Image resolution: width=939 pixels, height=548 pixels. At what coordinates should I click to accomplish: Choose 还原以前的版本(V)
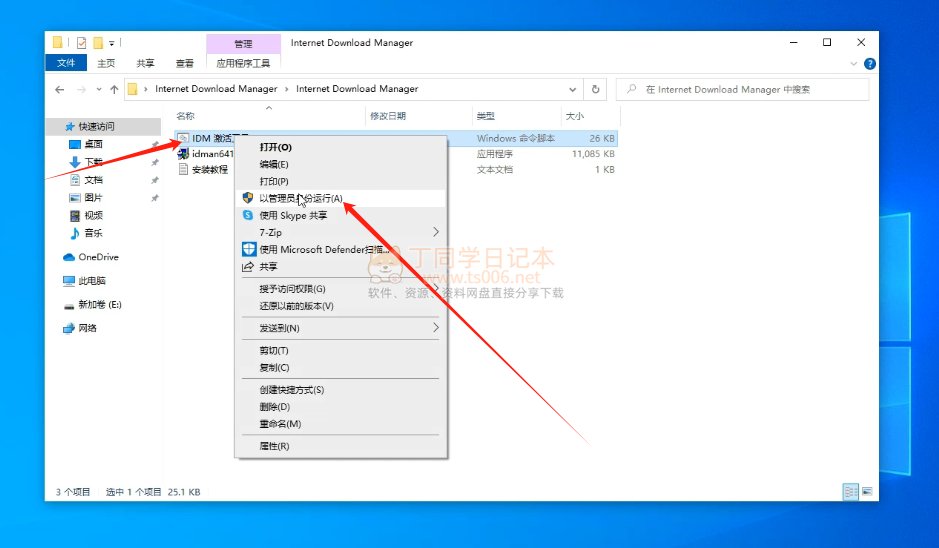coord(341,306)
